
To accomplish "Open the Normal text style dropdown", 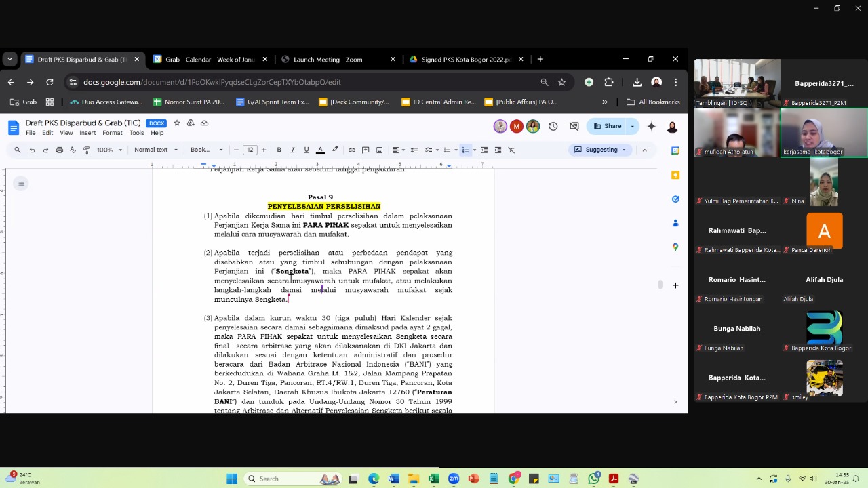I will click(156, 150).
